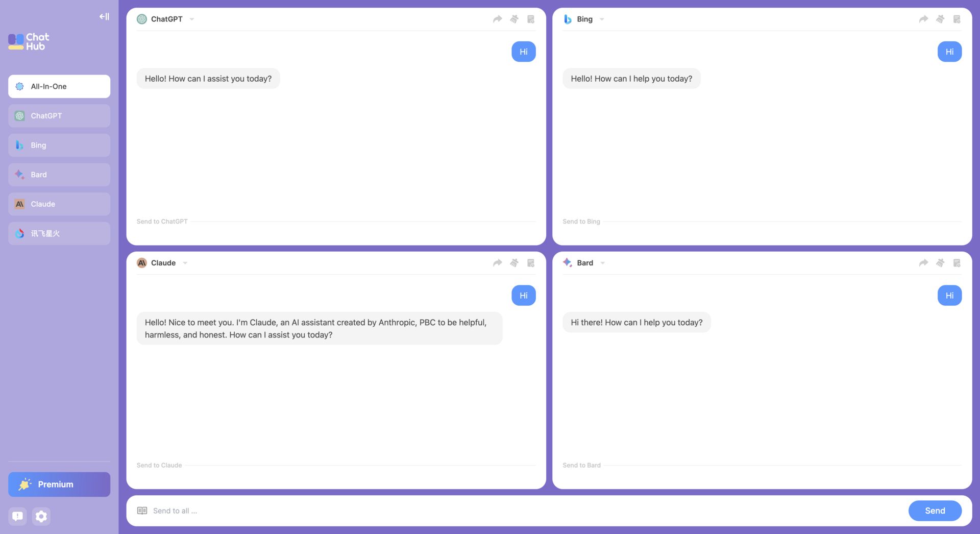Screen dimensions: 980x534
Task: Upgrade by clicking the Premium button
Action: point(59,484)
